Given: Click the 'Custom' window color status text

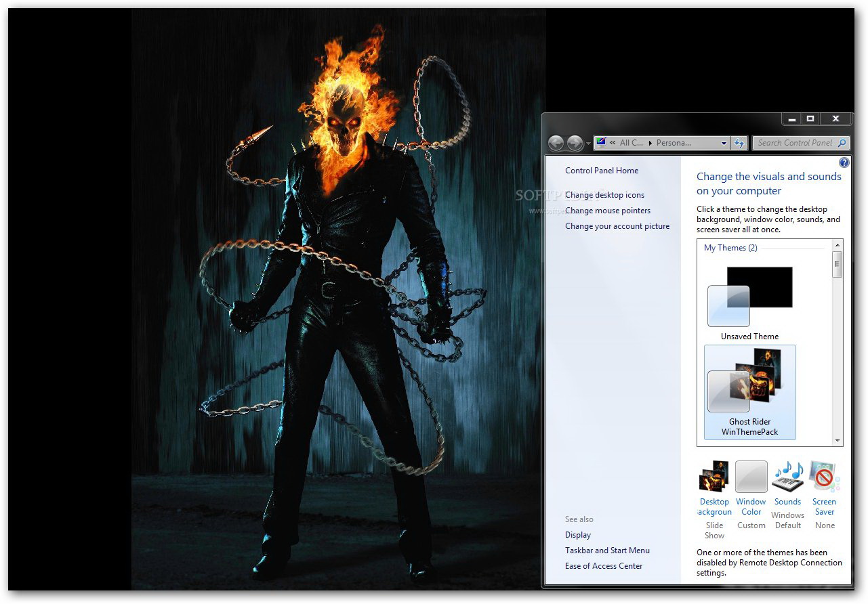Looking at the screenshot, I should coord(751,525).
